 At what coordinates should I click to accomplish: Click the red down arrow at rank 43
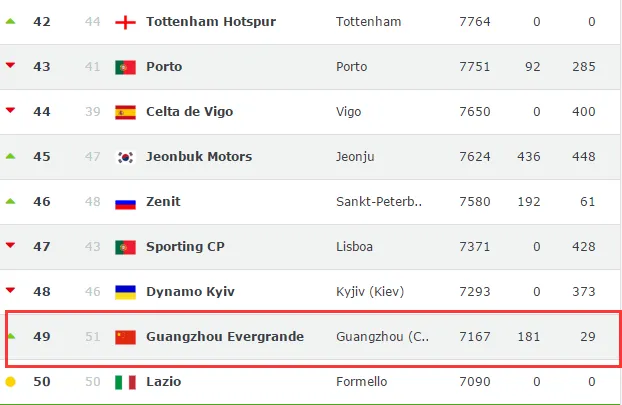coord(11,65)
